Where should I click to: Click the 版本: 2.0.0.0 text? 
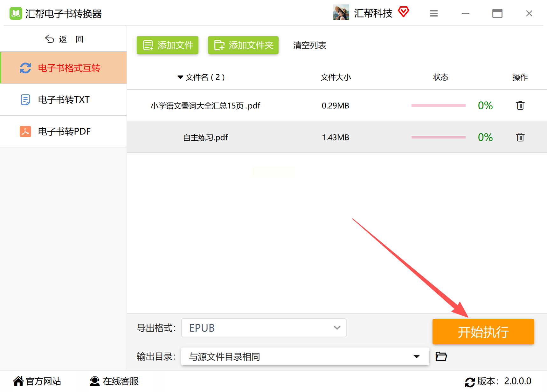click(x=504, y=381)
